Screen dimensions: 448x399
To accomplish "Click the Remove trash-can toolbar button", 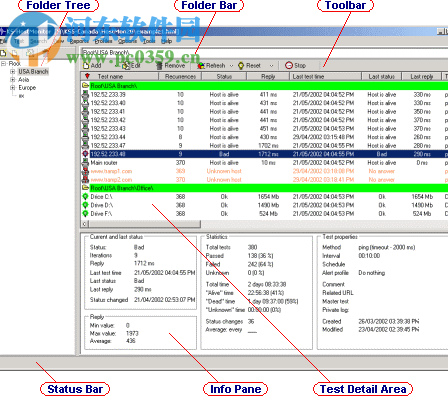I will pyautogui.click(x=171, y=66).
